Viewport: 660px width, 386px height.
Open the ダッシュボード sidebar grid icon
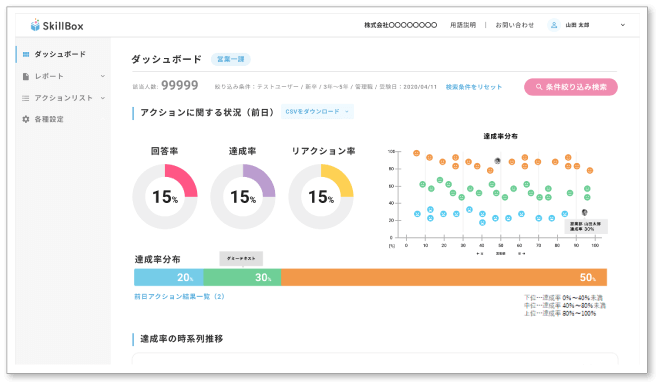(x=26, y=54)
